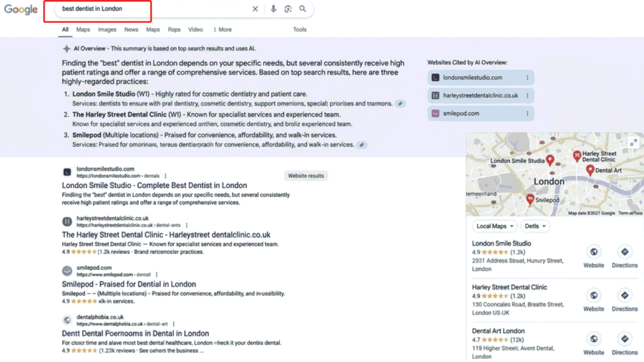Image resolution: width=644 pixels, height=362 pixels.
Task: Click the London Smile Studio website icon
Action: tap(594, 252)
